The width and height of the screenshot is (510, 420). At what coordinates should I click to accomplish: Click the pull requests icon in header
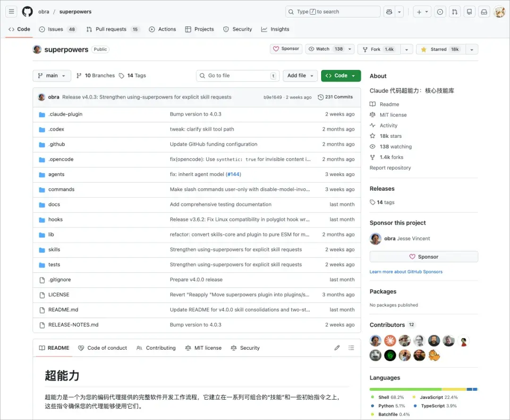pos(454,12)
